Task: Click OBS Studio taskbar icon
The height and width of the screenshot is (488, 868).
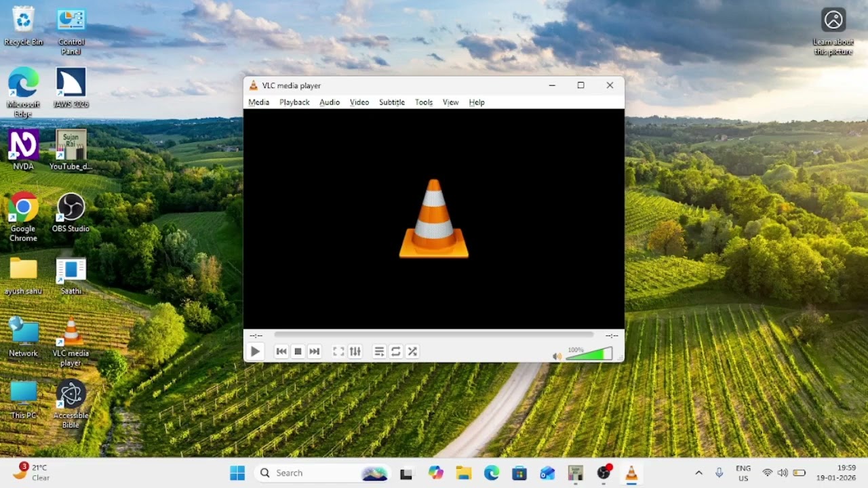Action: [604, 473]
